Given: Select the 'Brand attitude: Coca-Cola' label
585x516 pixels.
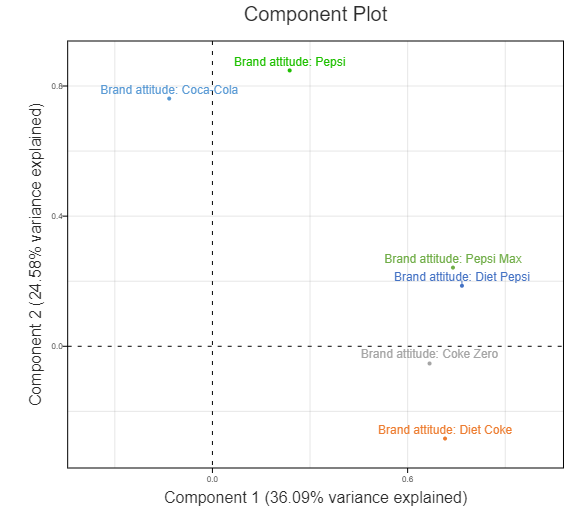Looking at the screenshot, I should pyautogui.click(x=169, y=90).
